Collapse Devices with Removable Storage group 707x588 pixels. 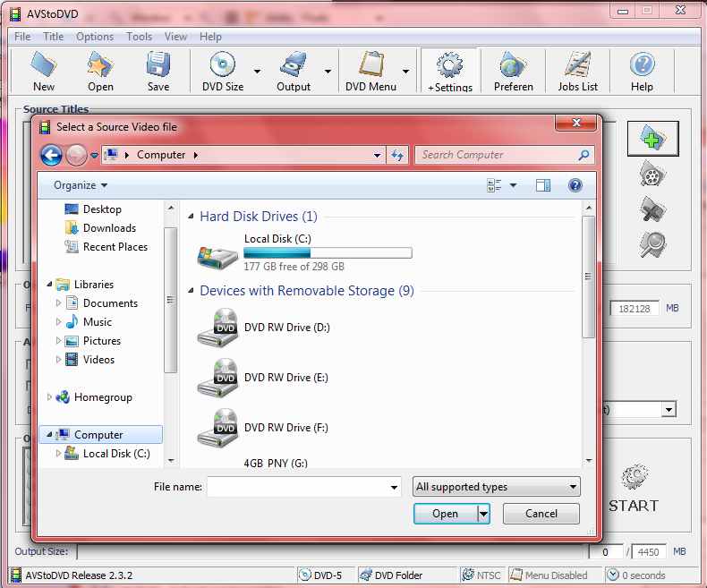[191, 291]
